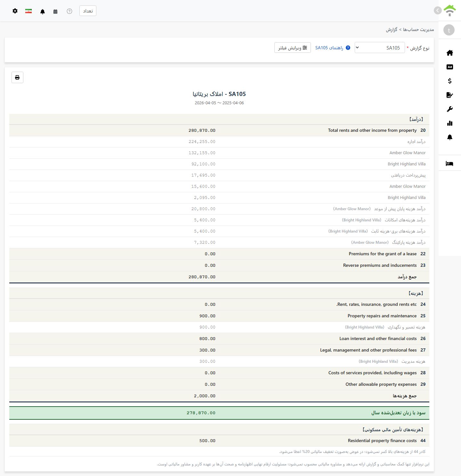Expand the SA105 report type dropdown

380,48
